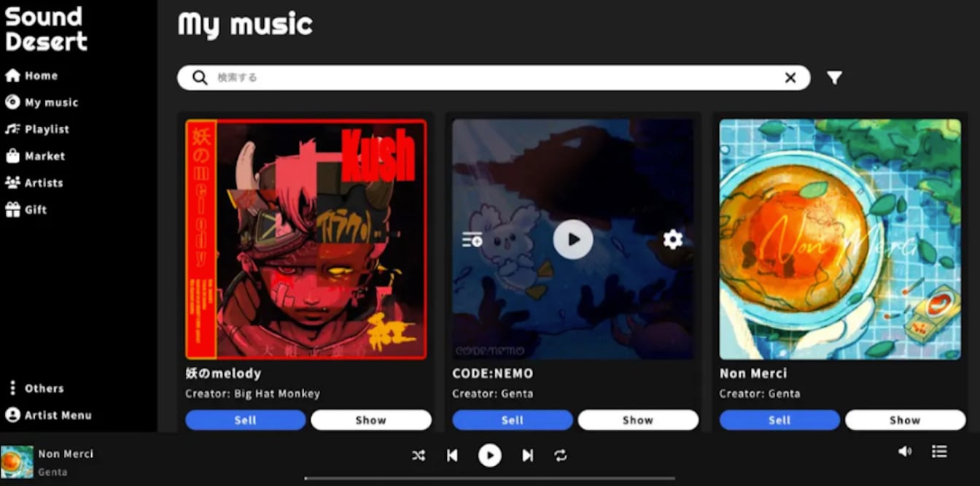Open the filter funnel beside the search bar

[x=834, y=77]
